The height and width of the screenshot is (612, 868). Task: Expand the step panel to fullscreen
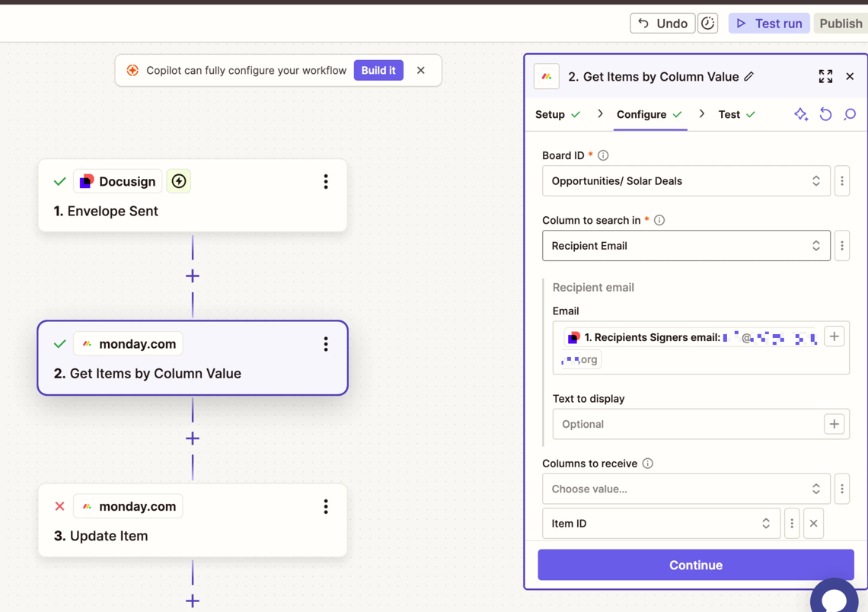825,76
